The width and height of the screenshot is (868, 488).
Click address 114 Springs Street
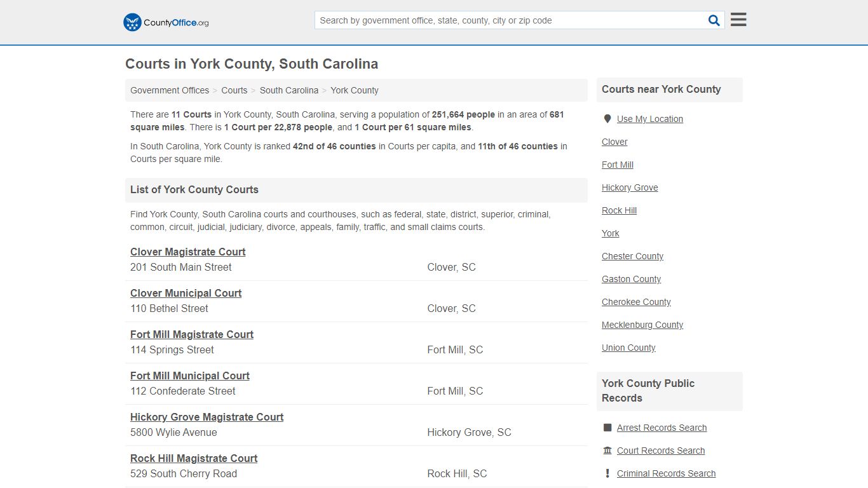pos(172,349)
